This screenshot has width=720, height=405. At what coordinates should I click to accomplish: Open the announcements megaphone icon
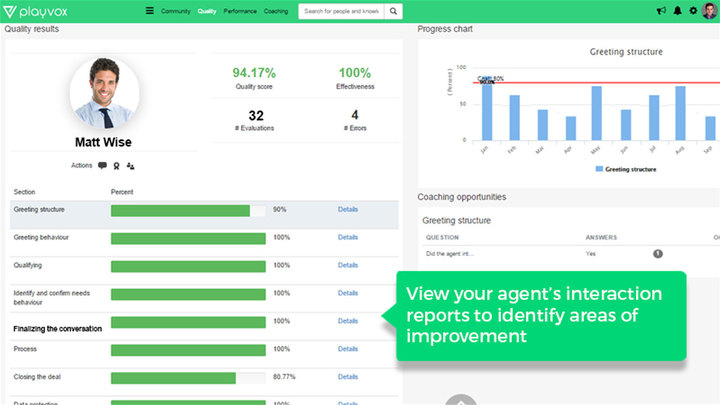[661, 11]
